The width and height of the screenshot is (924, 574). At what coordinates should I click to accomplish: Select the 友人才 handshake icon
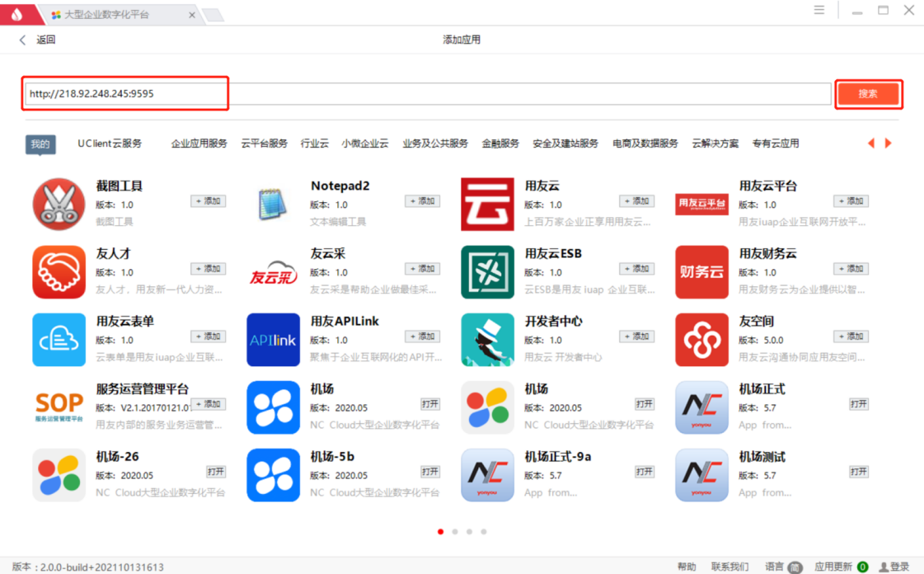59,271
